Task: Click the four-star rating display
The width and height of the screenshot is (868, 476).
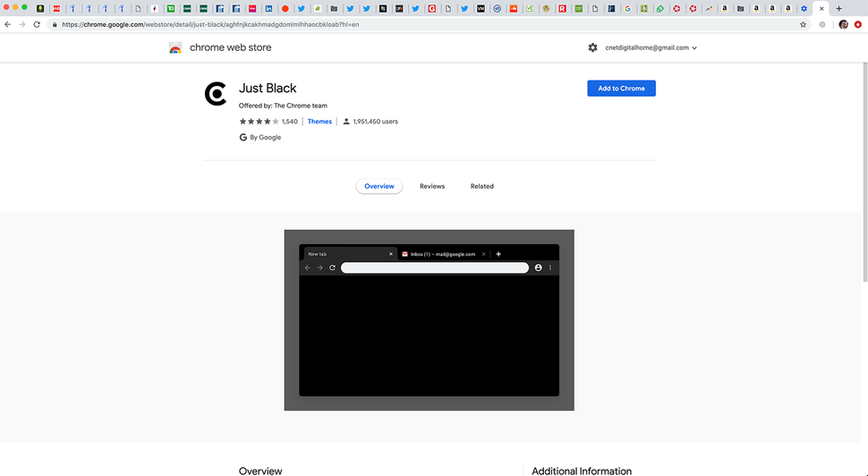Action: [x=259, y=121]
